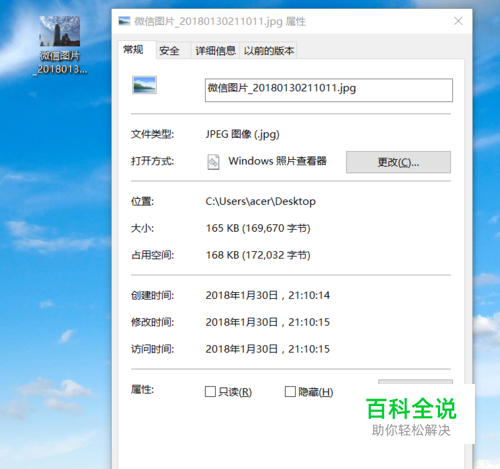Click the disk usage value 168 KB (172,032 字节)
The image size is (500, 469).
point(258,255)
